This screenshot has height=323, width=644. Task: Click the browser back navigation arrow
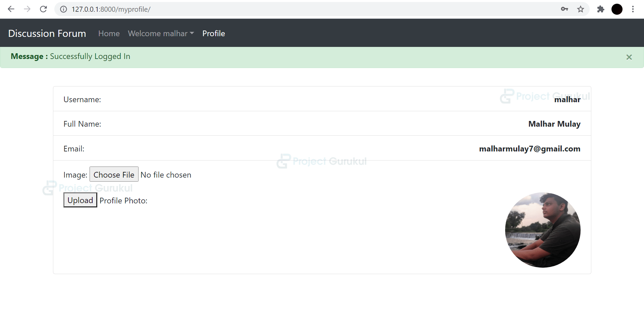point(11,9)
